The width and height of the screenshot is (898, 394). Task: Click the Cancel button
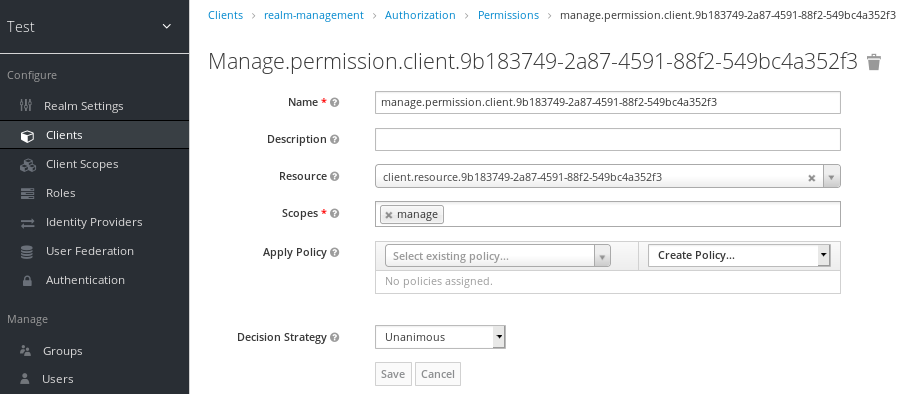[x=438, y=374]
